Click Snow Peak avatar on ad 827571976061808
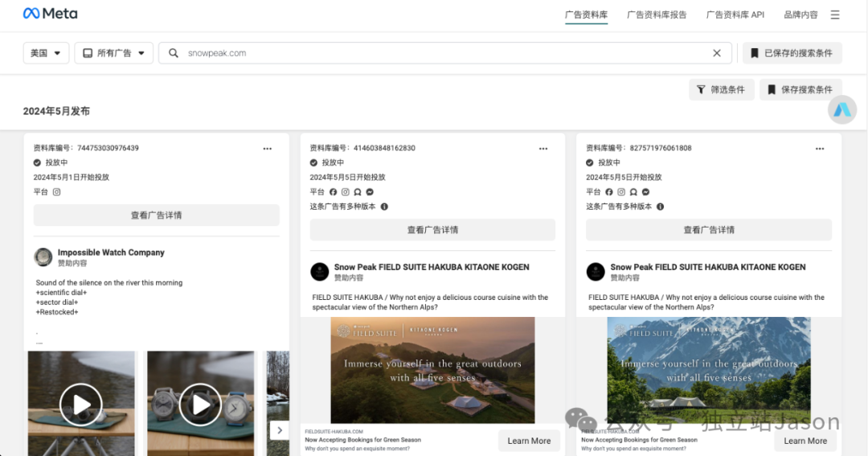 (596, 272)
